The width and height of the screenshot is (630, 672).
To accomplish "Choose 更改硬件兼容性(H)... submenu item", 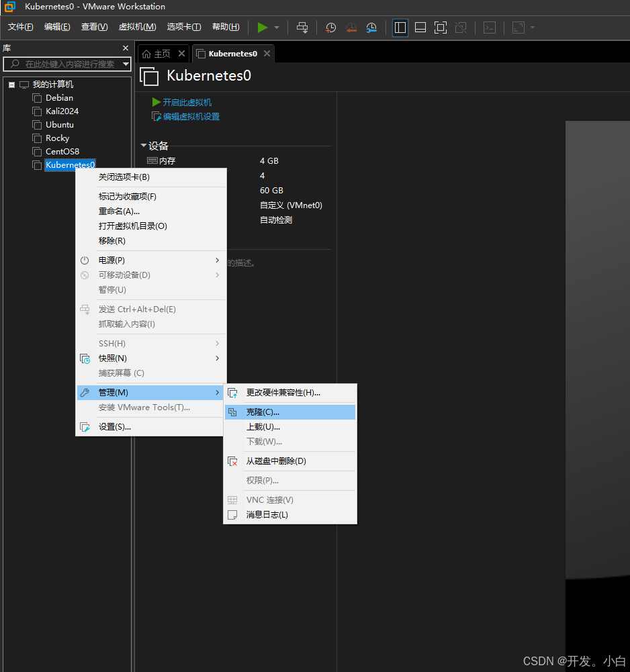I will coord(290,393).
